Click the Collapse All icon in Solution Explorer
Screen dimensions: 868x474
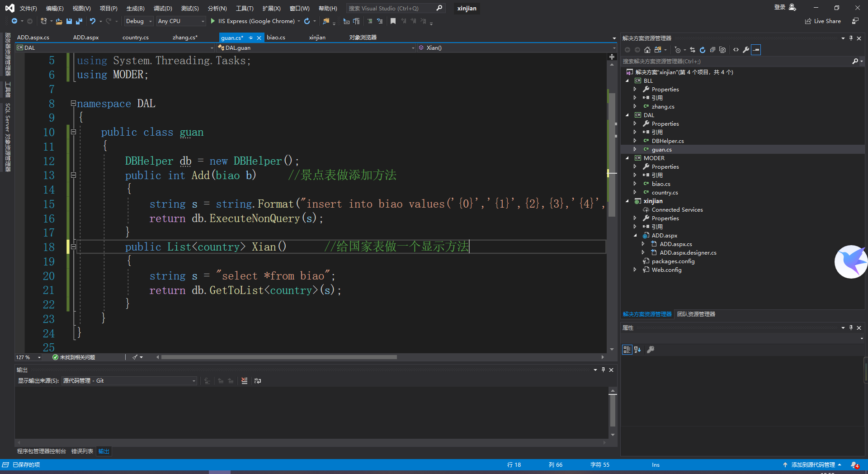(712, 50)
